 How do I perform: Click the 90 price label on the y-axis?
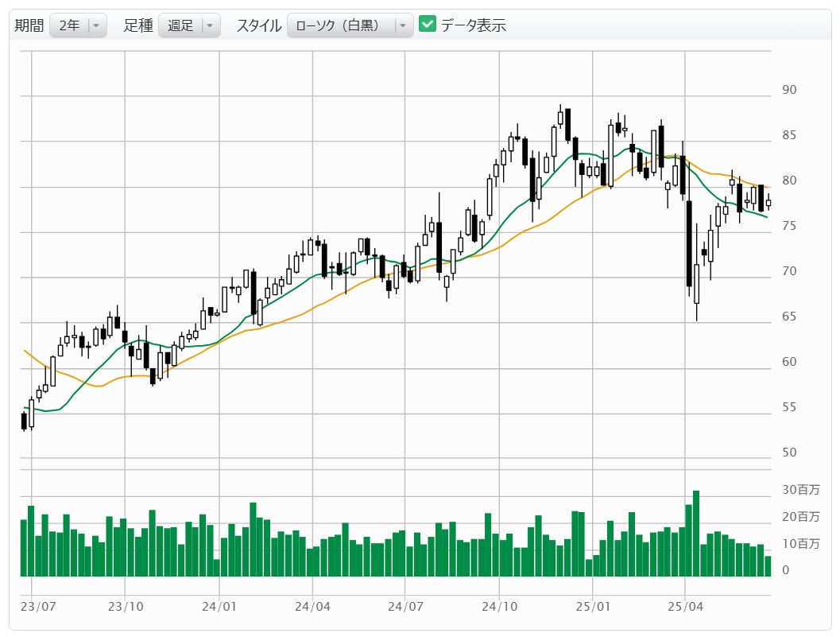point(789,90)
